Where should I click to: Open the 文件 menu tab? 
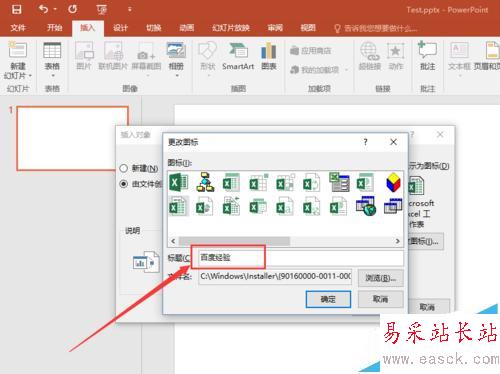pos(18,28)
